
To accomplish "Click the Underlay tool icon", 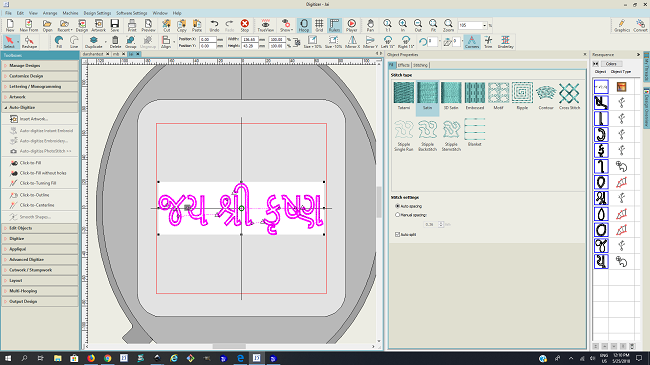I will pyautogui.click(x=505, y=42).
